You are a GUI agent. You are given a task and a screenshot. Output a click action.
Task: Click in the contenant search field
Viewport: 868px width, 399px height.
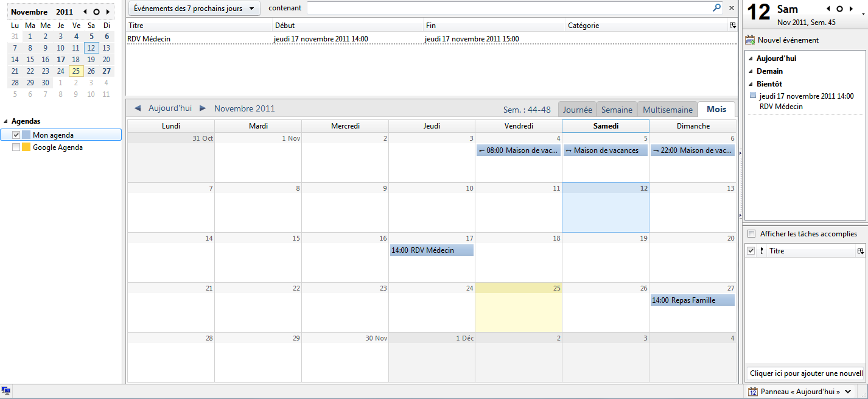tap(509, 8)
